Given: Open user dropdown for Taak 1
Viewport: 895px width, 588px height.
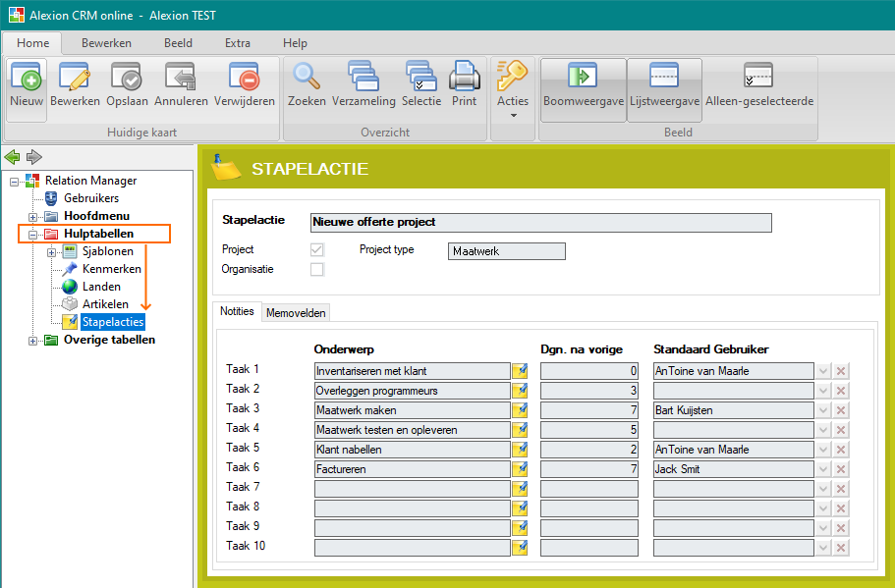Looking at the screenshot, I should click(x=823, y=371).
